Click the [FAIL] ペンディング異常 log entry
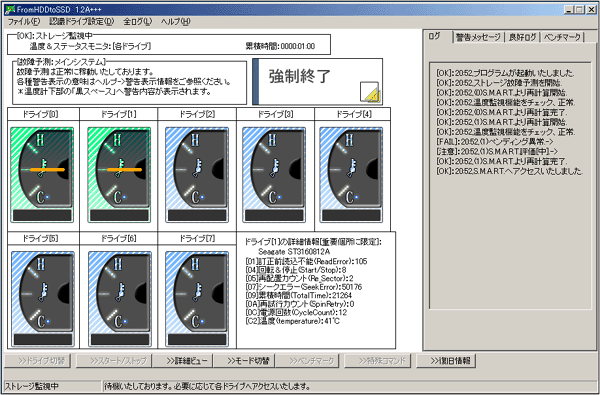 (x=495, y=142)
